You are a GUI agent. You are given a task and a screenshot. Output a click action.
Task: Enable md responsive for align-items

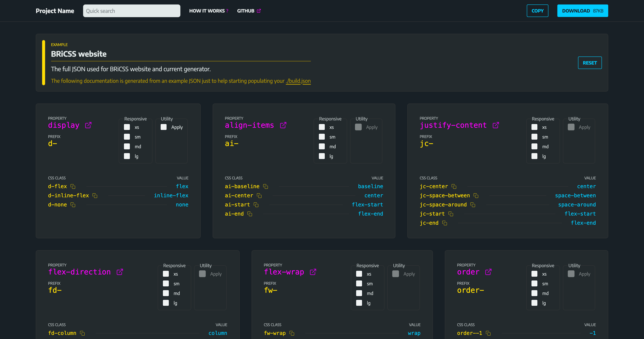pyautogui.click(x=322, y=146)
